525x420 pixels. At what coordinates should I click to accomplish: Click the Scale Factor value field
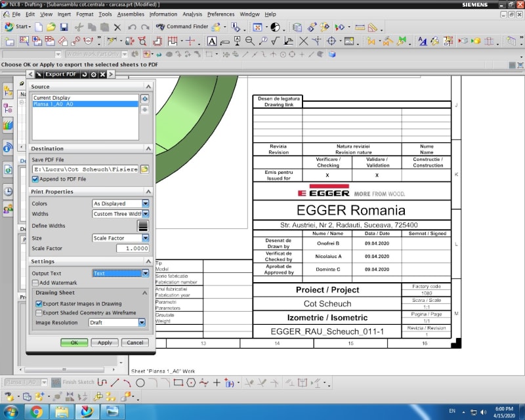(x=133, y=249)
